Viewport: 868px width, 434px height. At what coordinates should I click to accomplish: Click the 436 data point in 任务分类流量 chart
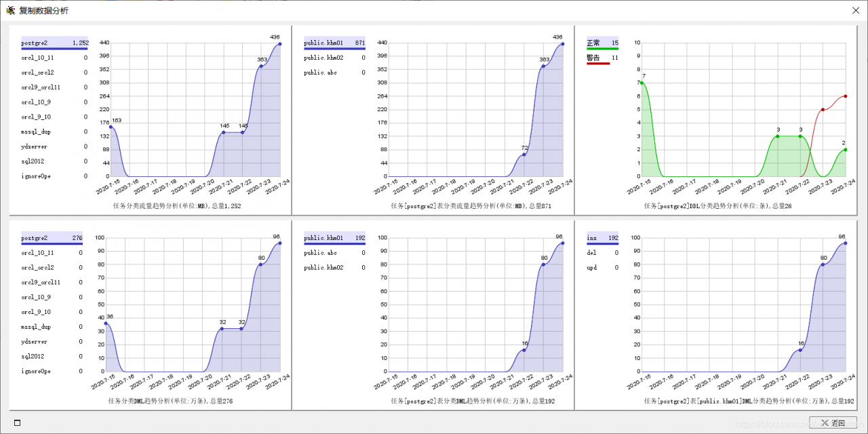[280, 44]
